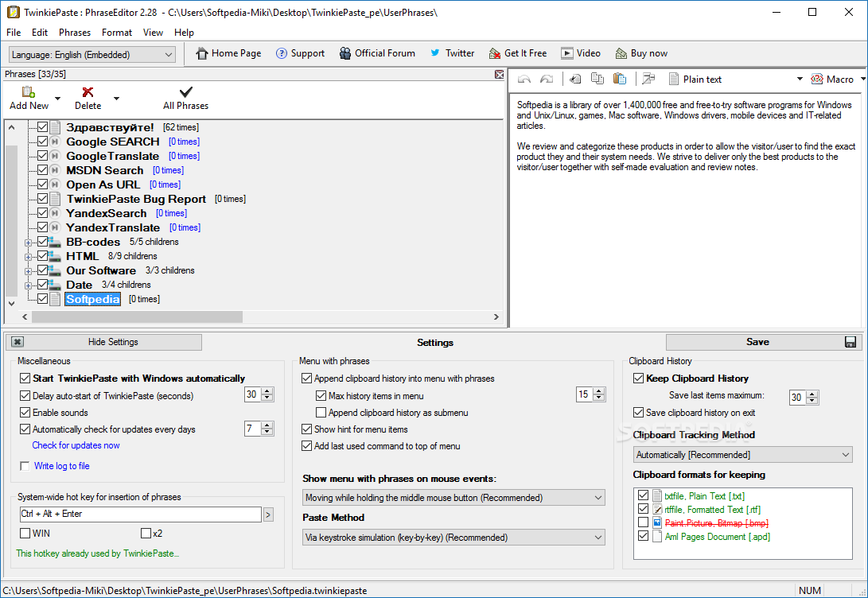
Task: Enable Write log to file checkbox
Action: pyautogui.click(x=25, y=466)
